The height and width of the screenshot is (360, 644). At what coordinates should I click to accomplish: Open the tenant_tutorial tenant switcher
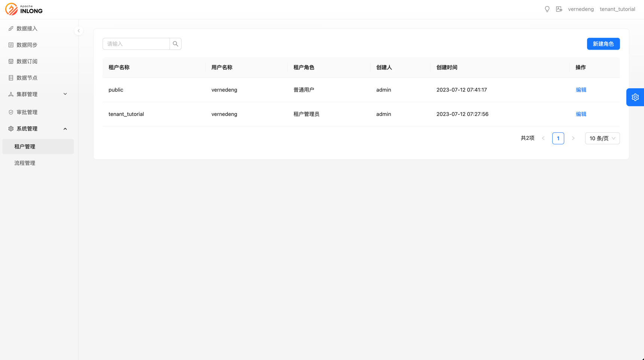pos(617,9)
